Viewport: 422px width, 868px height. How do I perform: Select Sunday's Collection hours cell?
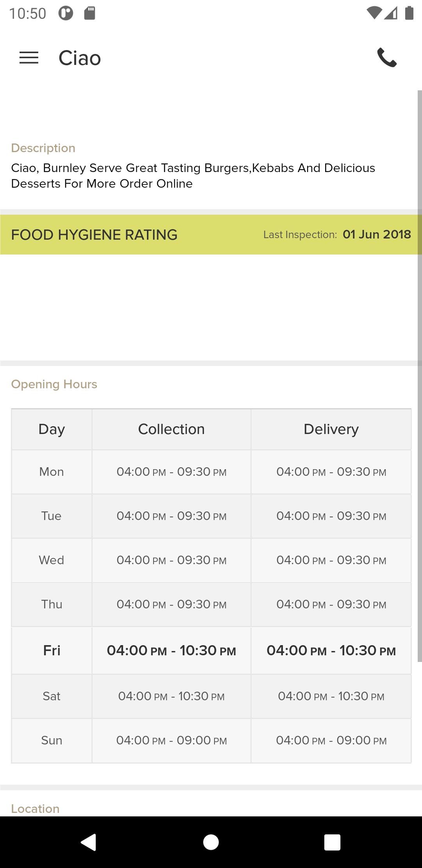pyautogui.click(x=172, y=741)
